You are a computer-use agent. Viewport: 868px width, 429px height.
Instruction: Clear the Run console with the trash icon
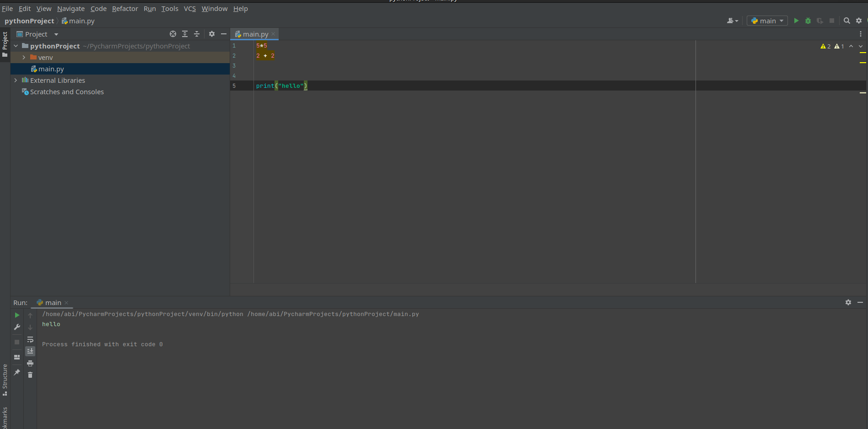30,375
